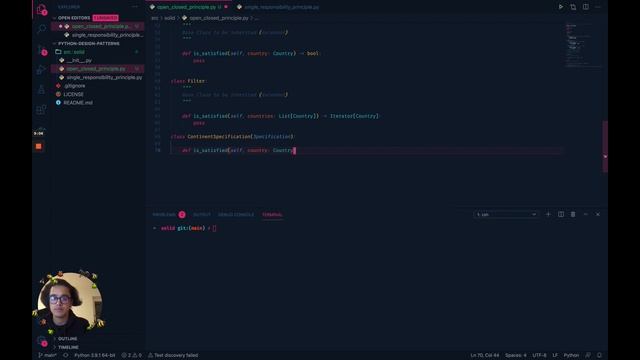Click the LF end-of-line indicator
This screenshot has height=360, width=640.
click(x=555, y=355)
